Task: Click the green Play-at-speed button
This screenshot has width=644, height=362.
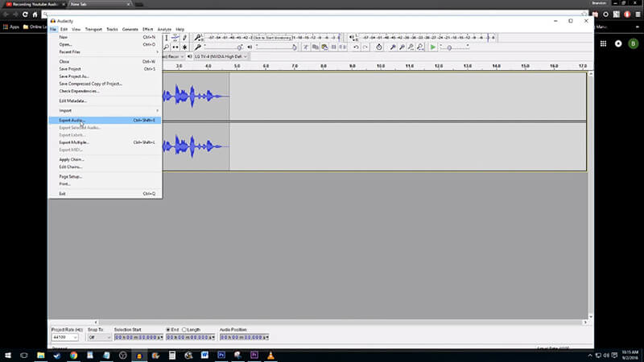Action: pyautogui.click(x=433, y=47)
